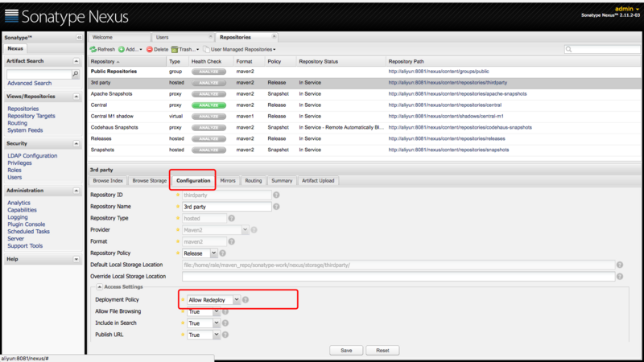The width and height of the screenshot is (644, 362).
Task: Click the Artifact Search magnifier icon
Action: click(x=76, y=74)
